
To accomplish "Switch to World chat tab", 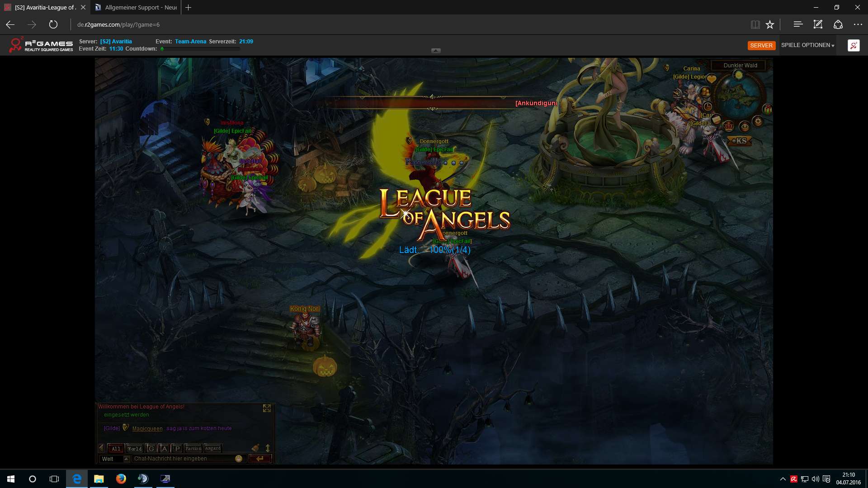I will click(x=135, y=448).
